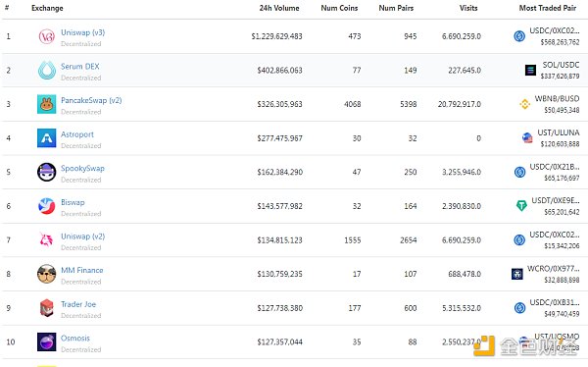The image size is (588, 367).
Task: Click the Biswap bird logo
Action: [x=46, y=206]
